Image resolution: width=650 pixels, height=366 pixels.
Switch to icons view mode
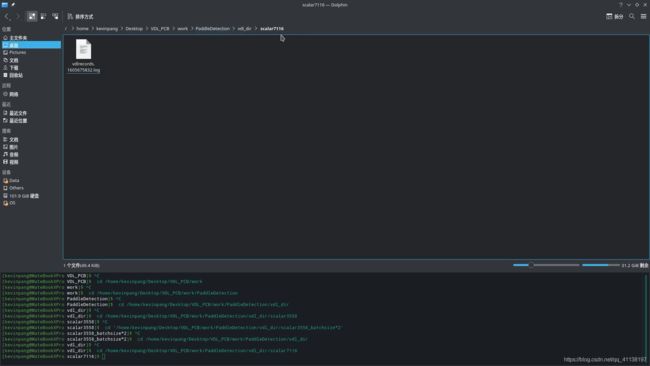point(32,17)
